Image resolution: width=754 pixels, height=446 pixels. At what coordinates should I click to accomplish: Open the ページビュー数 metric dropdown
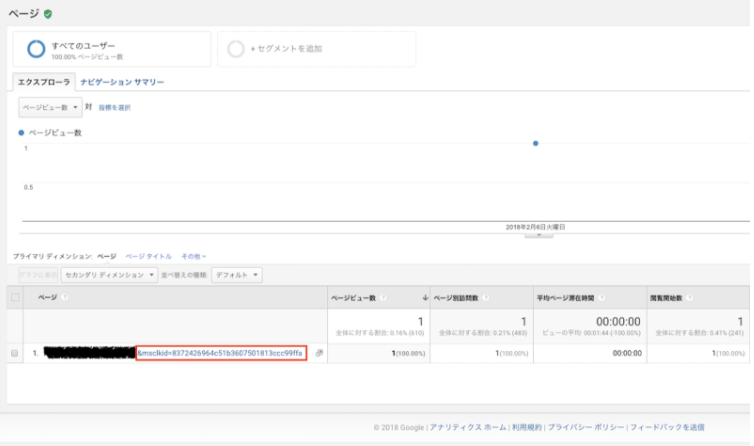tap(49, 106)
